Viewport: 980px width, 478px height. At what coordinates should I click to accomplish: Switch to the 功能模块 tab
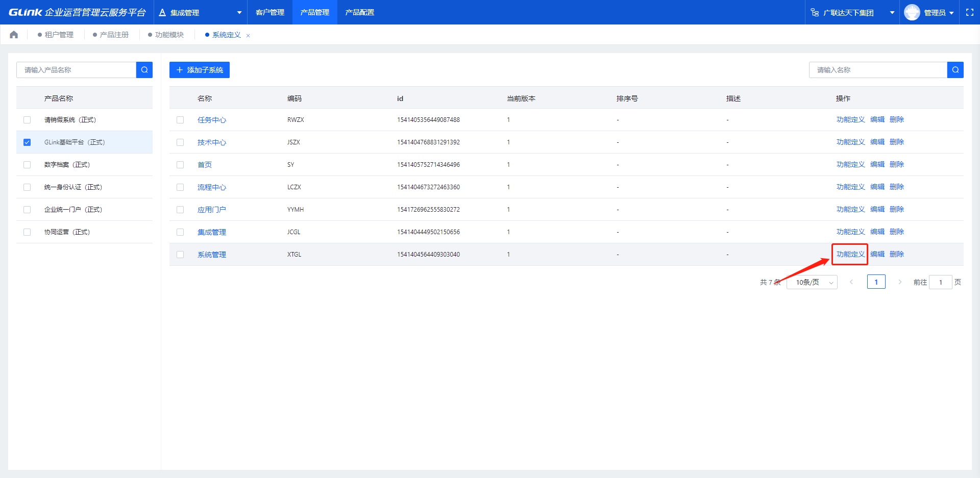[166, 35]
